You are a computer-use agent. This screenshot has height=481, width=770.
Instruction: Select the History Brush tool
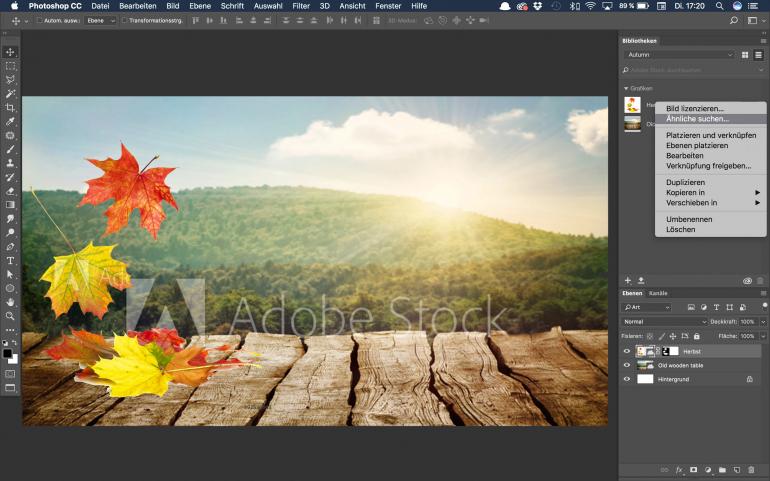10,177
